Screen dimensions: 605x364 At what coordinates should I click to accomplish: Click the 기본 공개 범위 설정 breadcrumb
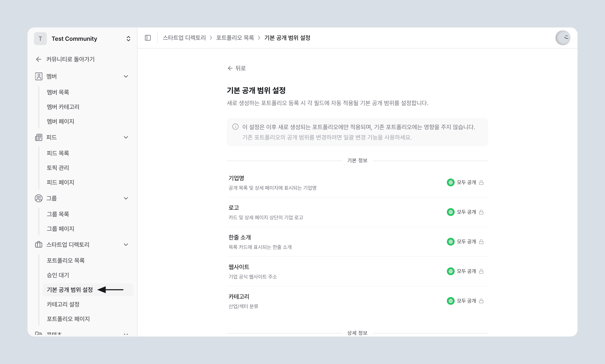coord(287,38)
